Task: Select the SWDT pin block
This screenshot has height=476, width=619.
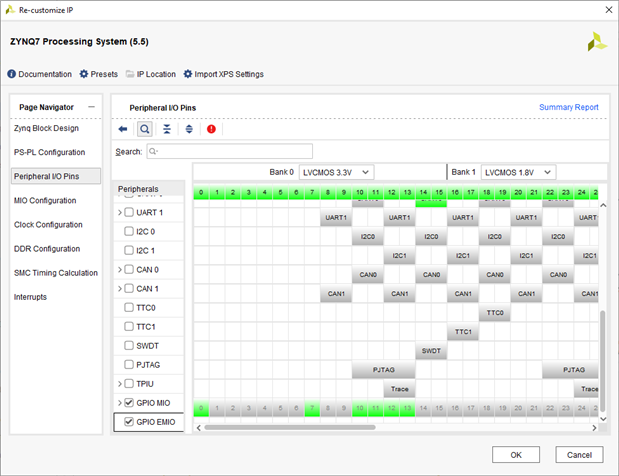Action: coord(431,350)
